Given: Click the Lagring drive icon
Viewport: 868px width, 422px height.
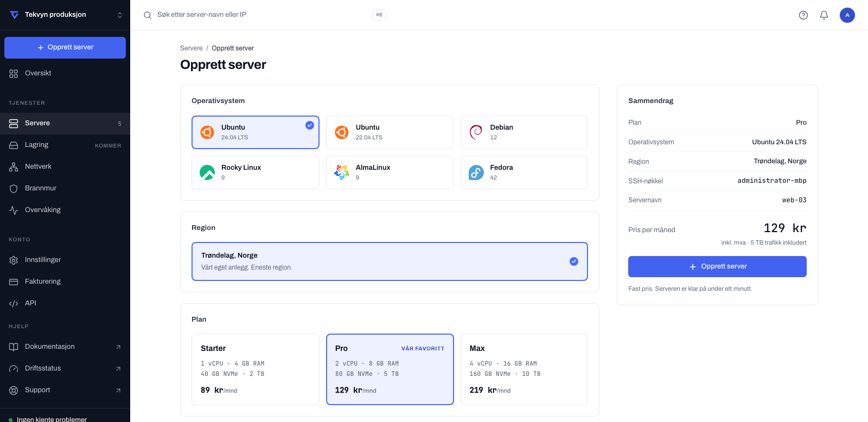Looking at the screenshot, I should (x=14, y=145).
